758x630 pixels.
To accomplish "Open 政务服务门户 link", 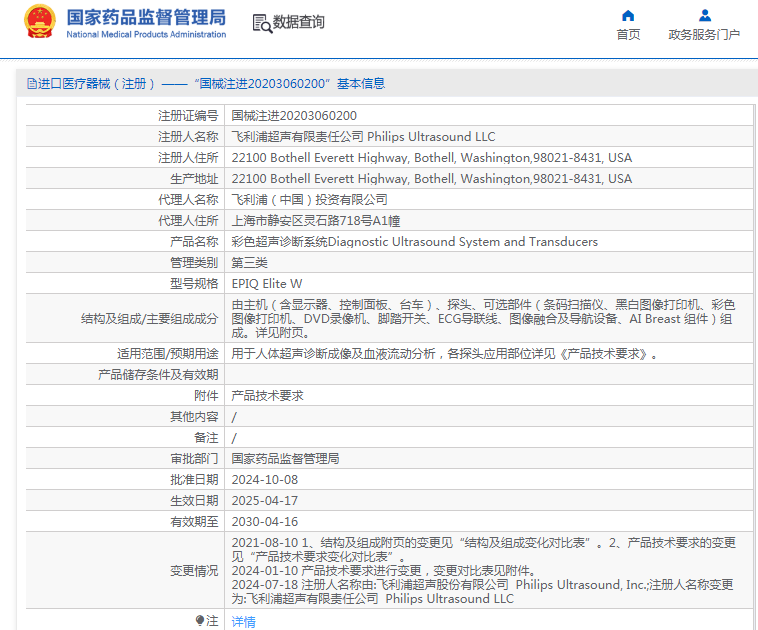I will click(x=704, y=34).
